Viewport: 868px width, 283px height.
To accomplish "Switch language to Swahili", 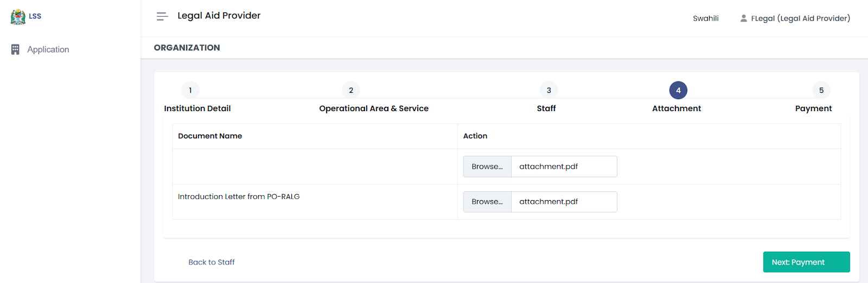I will 705,18.
